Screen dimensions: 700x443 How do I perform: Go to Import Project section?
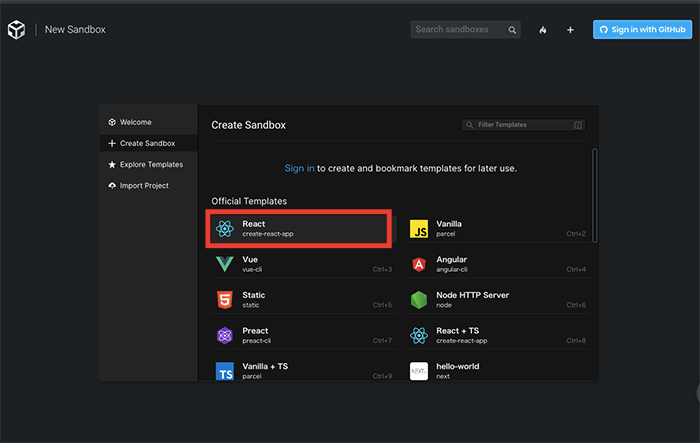coord(143,185)
